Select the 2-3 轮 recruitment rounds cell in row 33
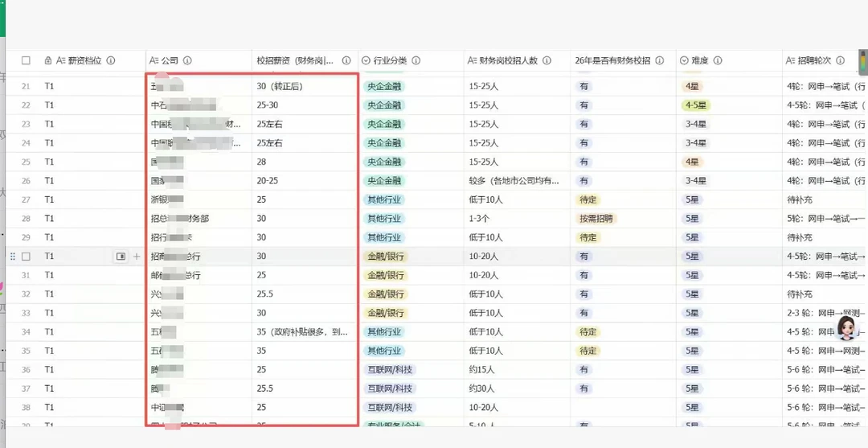Screen dimensions: 868x448 point(825,313)
